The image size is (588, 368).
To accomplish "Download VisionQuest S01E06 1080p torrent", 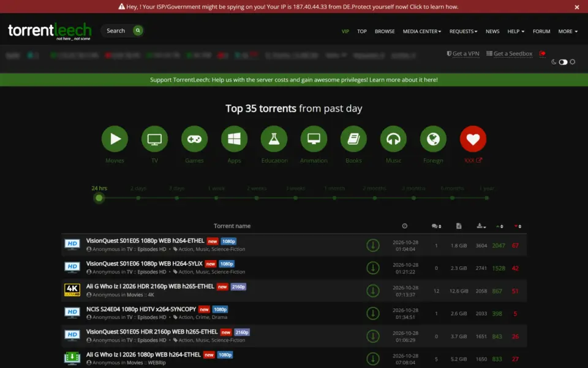I will click(x=373, y=268).
